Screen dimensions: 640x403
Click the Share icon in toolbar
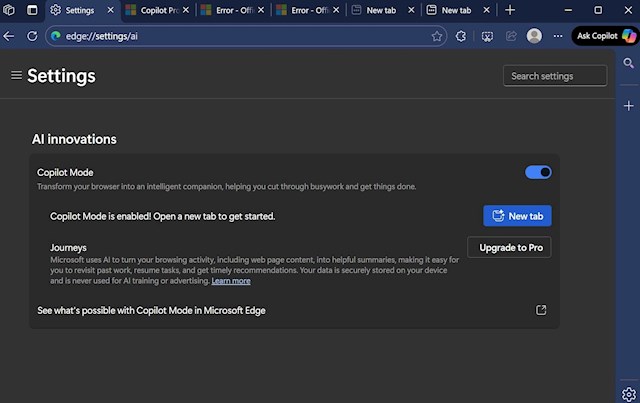click(511, 36)
